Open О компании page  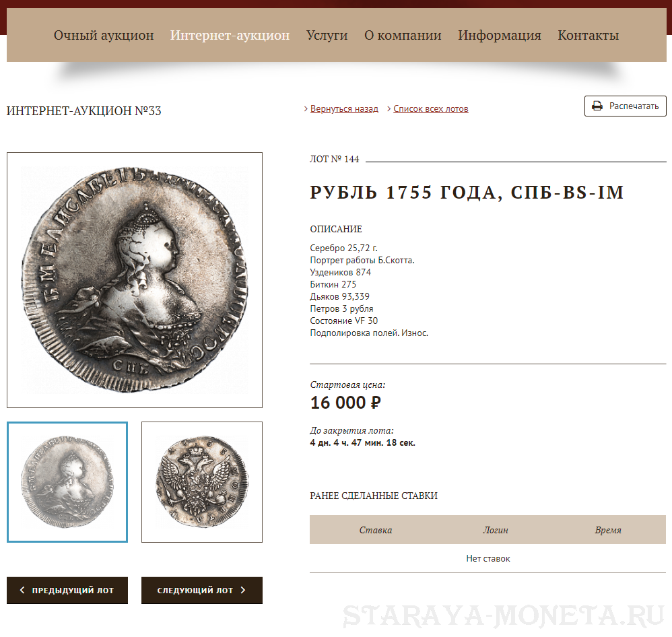click(403, 35)
